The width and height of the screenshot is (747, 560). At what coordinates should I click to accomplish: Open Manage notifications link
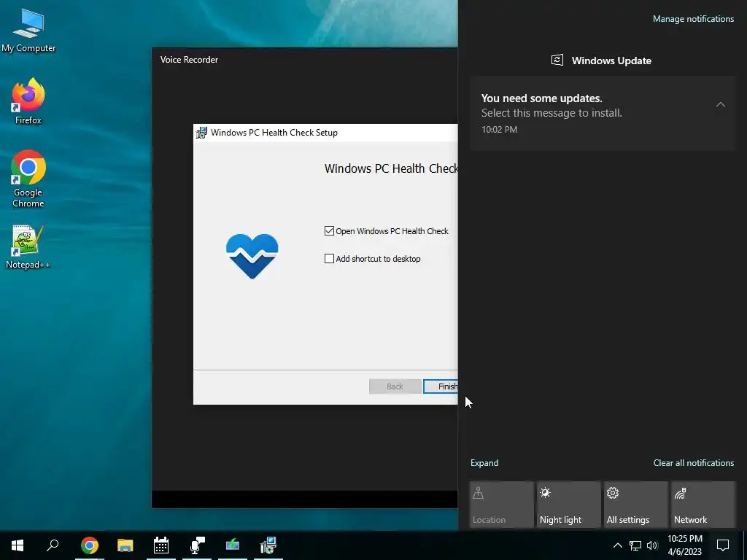coord(693,19)
